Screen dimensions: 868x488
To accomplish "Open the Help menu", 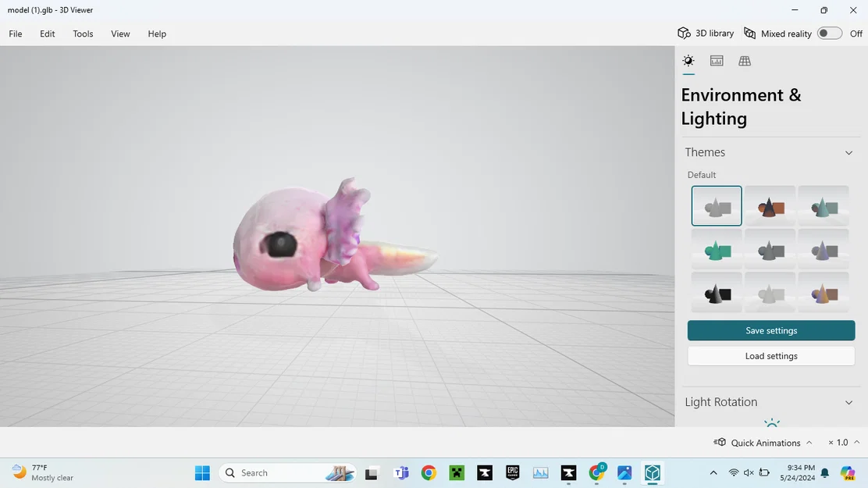I will [157, 34].
